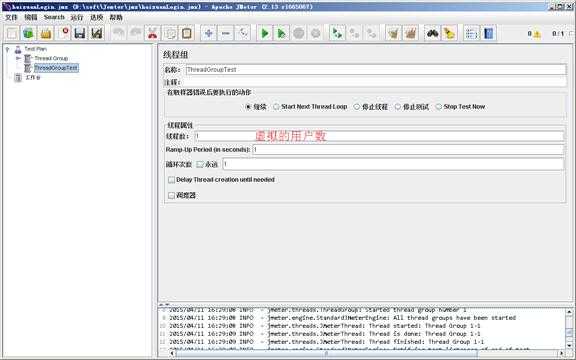Click the Remote Stop All icon
576x360 pixels.
(354, 33)
